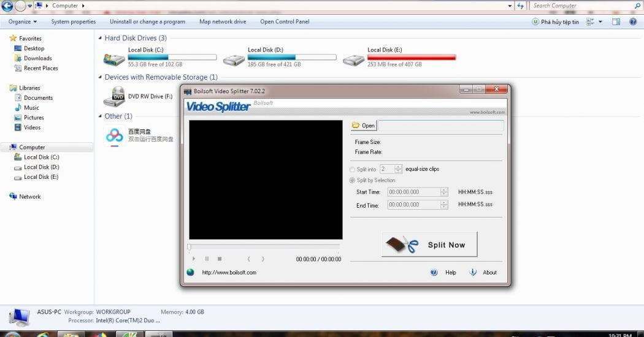Open Downloads in the Favorites list
The height and width of the screenshot is (337, 644).
coord(38,58)
